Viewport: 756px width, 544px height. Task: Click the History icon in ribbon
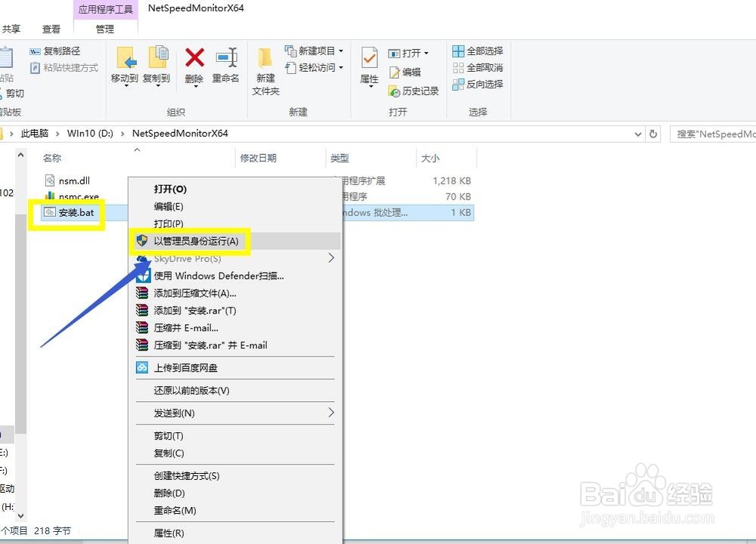395,91
